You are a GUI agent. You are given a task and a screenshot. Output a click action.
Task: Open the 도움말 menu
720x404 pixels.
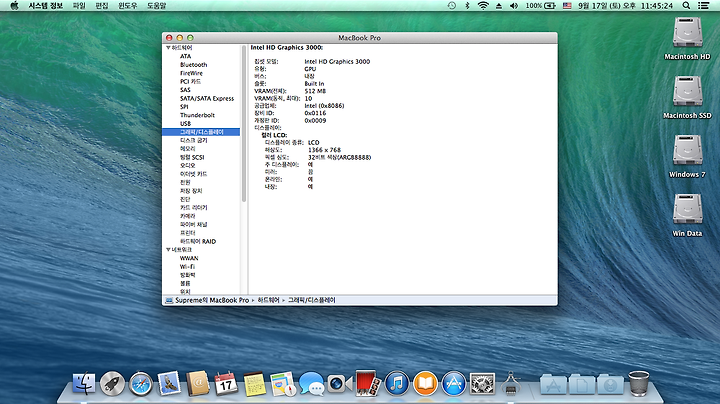156,6
